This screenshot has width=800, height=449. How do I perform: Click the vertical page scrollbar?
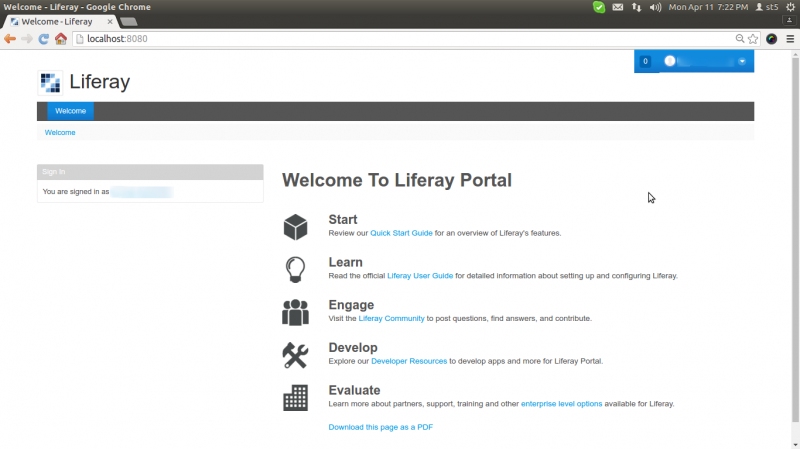pos(795,240)
